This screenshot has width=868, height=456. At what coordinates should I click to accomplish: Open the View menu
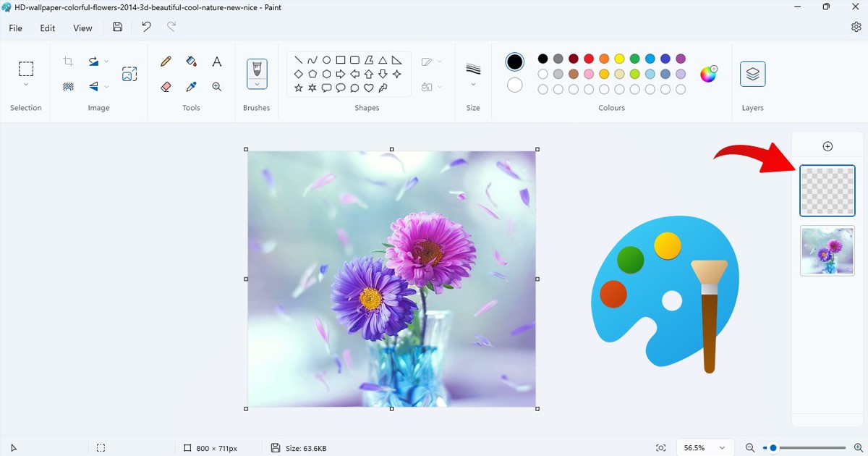pos(82,28)
